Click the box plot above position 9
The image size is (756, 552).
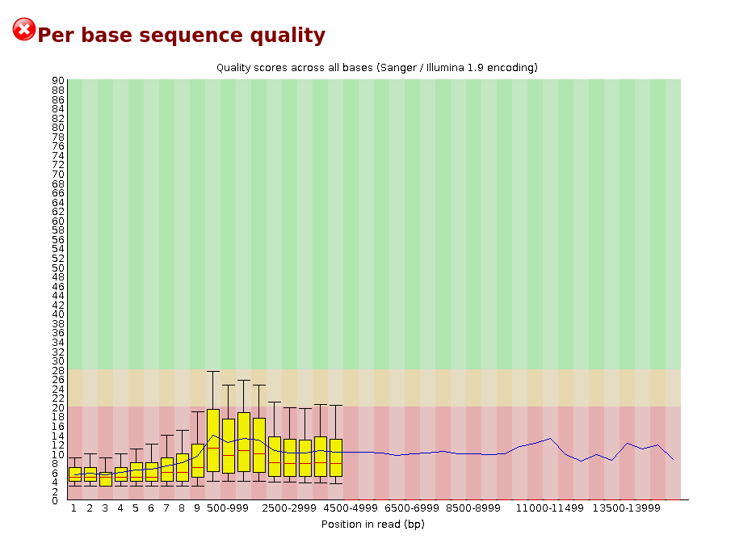click(x=198, y=461)
